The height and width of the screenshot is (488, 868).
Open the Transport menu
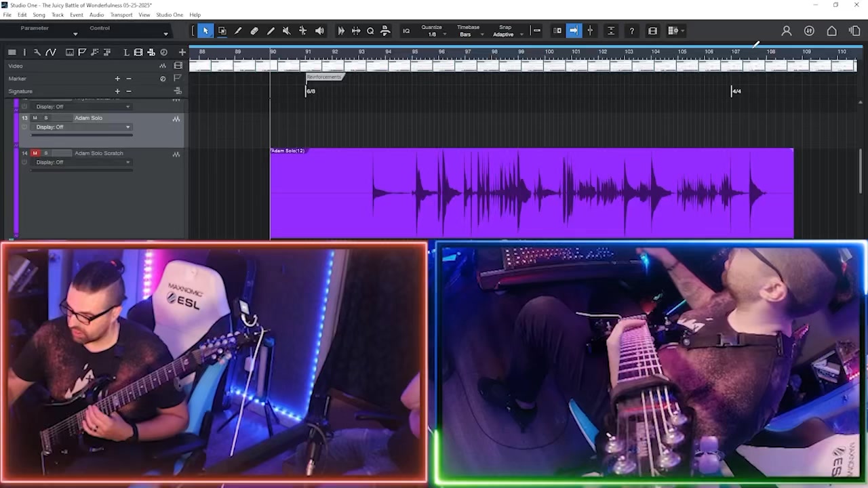coord(121,15)
